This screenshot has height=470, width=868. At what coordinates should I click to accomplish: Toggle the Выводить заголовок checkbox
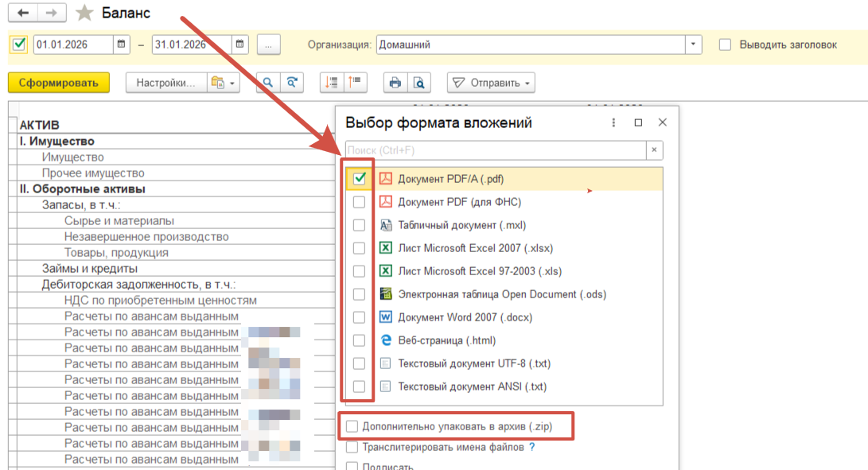click(x=725, y=45)
